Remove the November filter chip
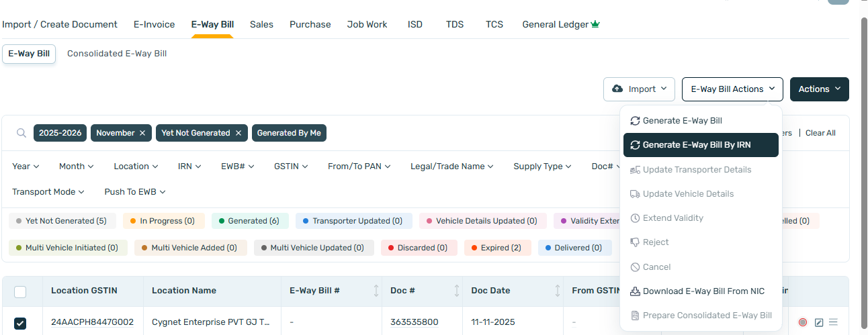The image size is (868, 335). [x=142, y=133]
